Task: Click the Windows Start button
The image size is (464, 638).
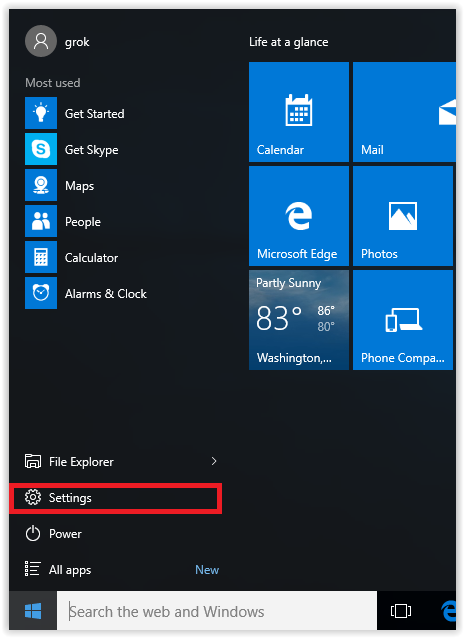Action: pos(33,611)
